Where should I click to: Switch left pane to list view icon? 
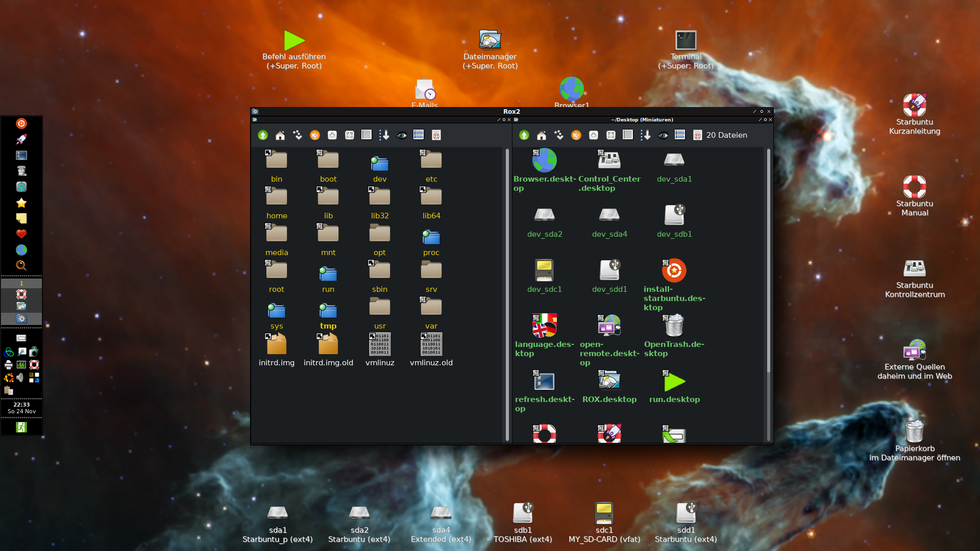click(366, 135)
